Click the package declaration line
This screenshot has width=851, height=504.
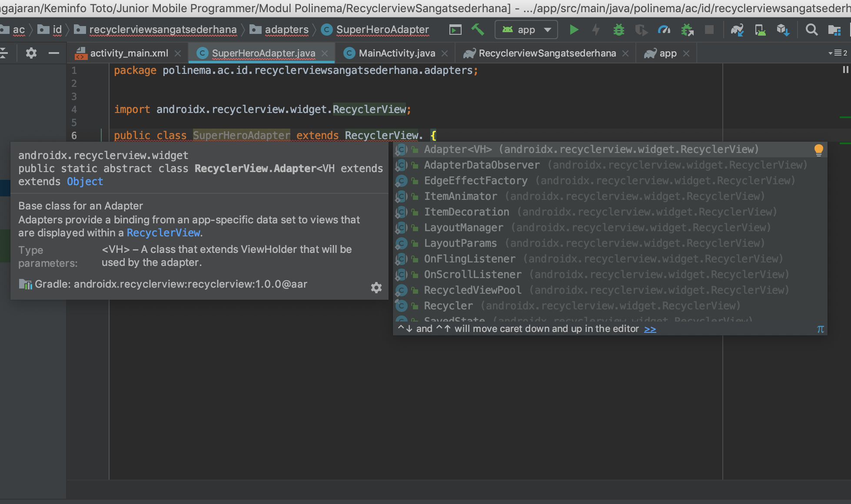[296, 70]
